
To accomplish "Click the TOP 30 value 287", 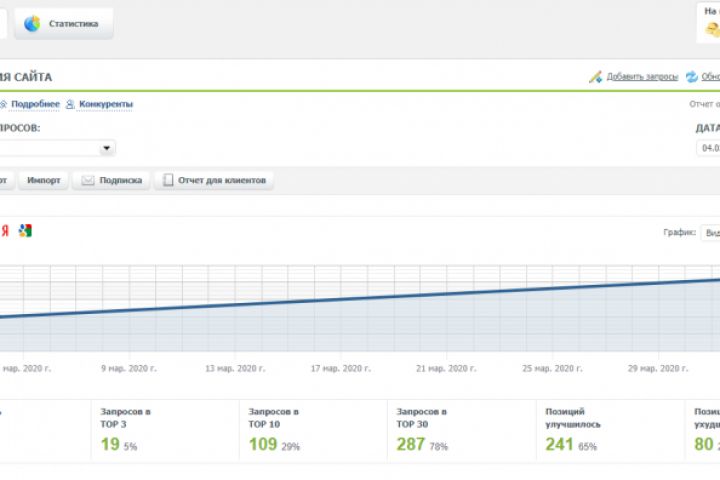I will [x=411, y=444].
